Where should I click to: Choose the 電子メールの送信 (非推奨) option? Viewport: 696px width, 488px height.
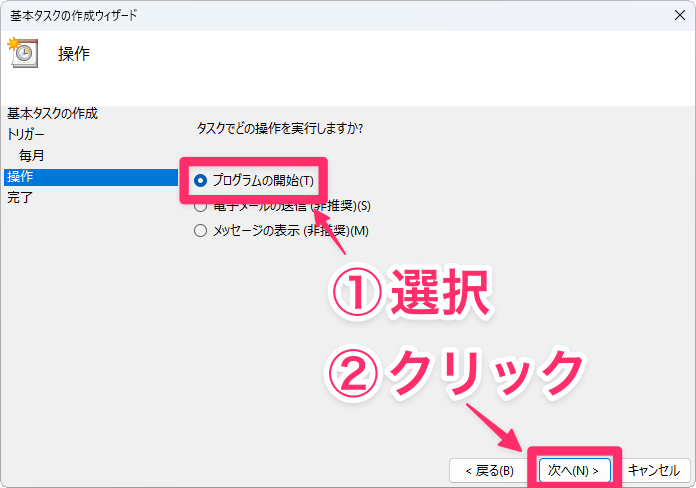pos(201,206)
